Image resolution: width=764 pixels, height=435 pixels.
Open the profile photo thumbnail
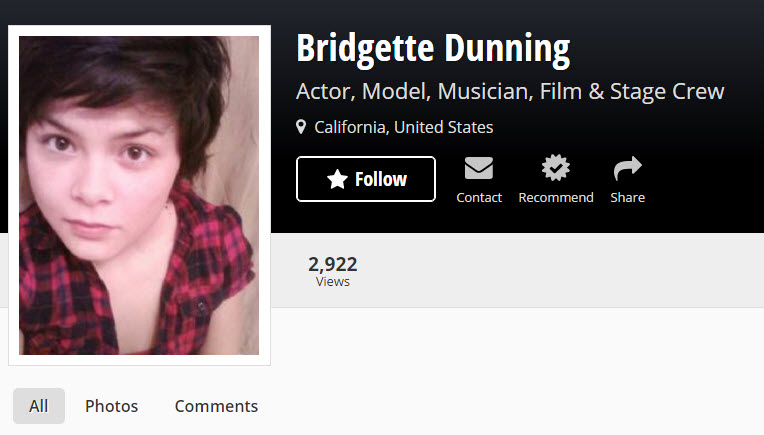point(139,195)
